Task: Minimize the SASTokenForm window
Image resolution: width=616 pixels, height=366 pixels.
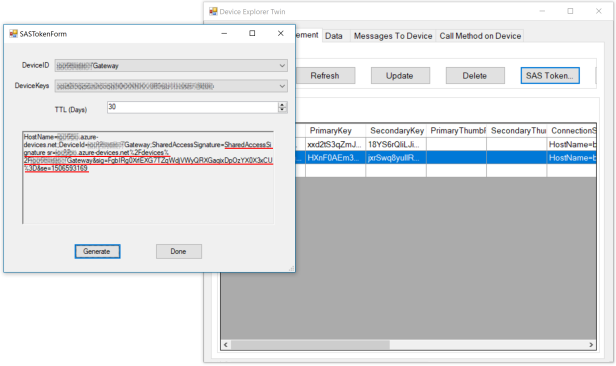Action: [x=224, y=33]
